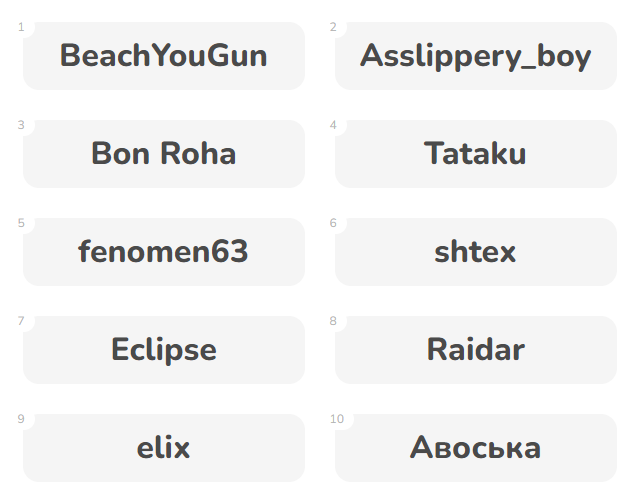638x492 pixels.
Task: Select the BeachYouGun player card
Action: (x=164, y=56)
